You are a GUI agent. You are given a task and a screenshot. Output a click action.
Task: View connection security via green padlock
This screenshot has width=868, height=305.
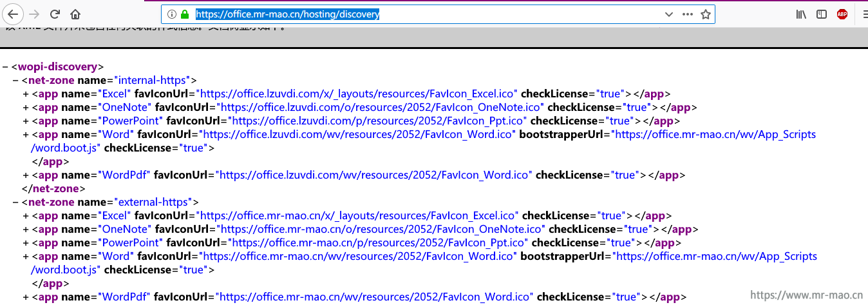point(185,14)
